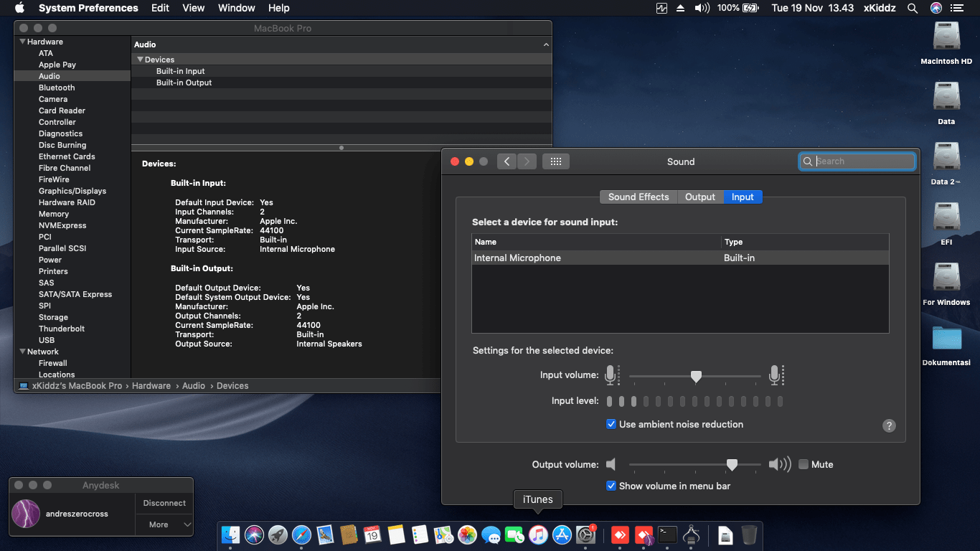Toggle the Mute checkbox

[804, 464]
